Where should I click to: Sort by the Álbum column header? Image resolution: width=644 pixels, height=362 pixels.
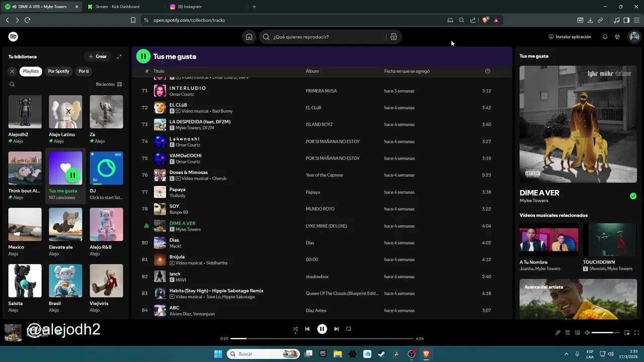[x=312, y=71]
